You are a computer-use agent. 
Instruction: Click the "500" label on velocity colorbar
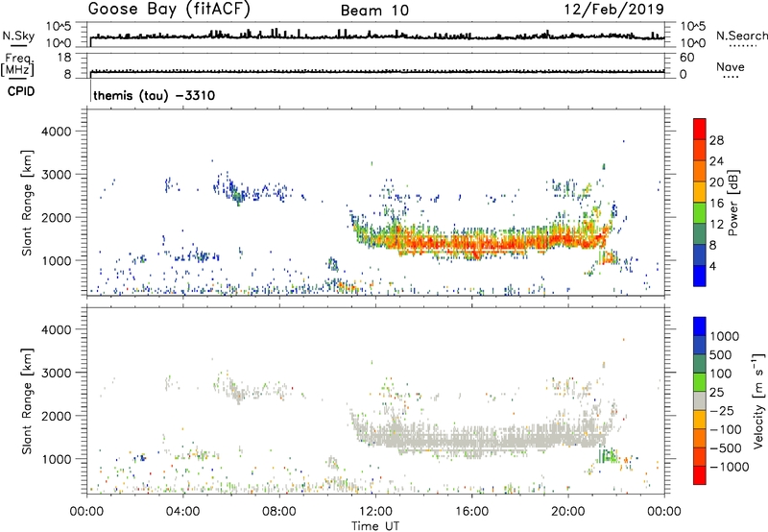(x=720, y=355)
